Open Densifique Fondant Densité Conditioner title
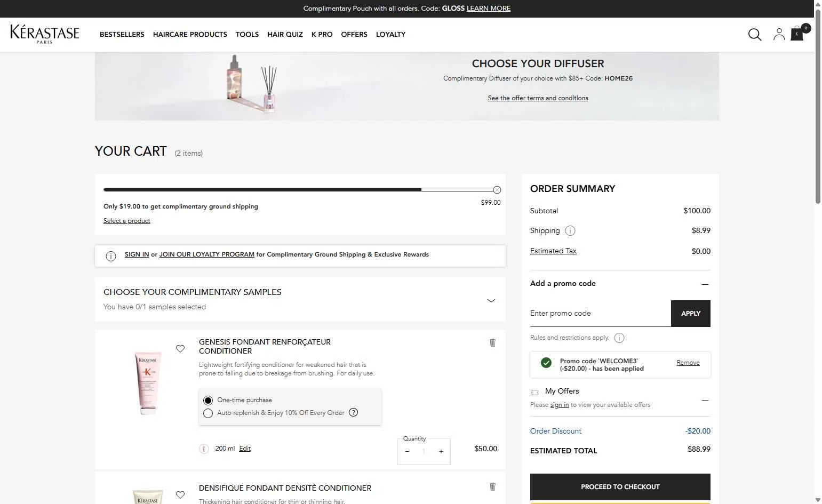 pos(285,488)
